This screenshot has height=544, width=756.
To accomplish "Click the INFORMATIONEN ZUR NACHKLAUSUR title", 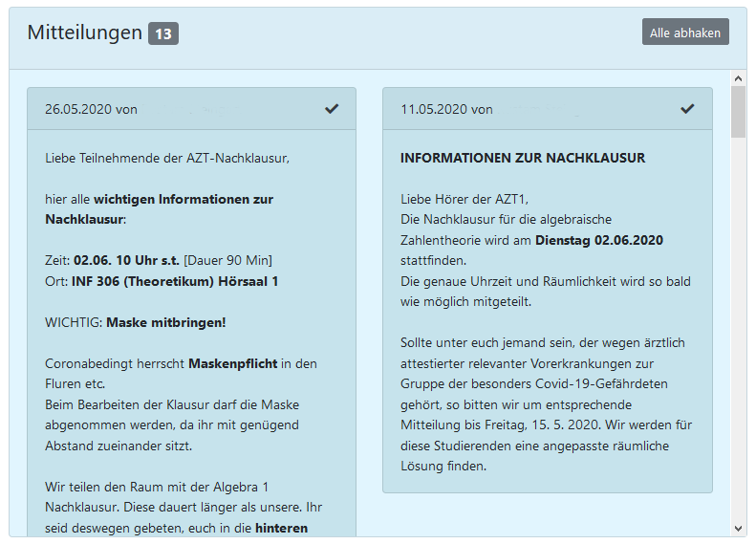I will pos(523,158).
